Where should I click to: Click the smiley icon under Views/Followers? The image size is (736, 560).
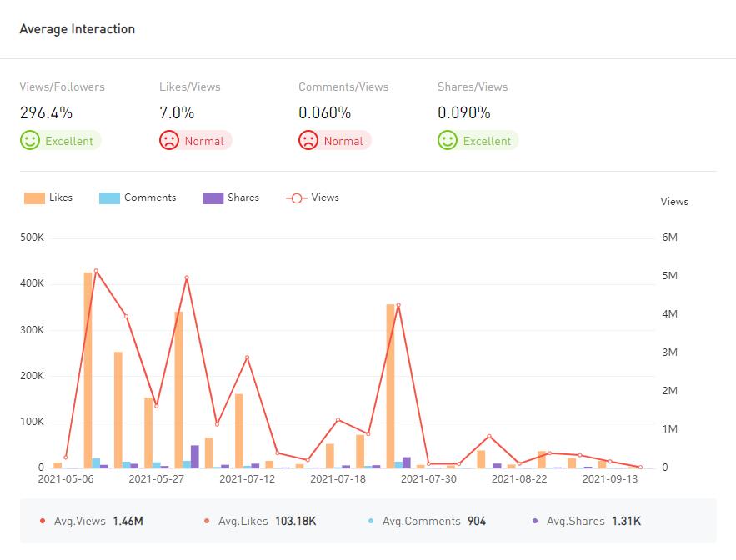30,140
